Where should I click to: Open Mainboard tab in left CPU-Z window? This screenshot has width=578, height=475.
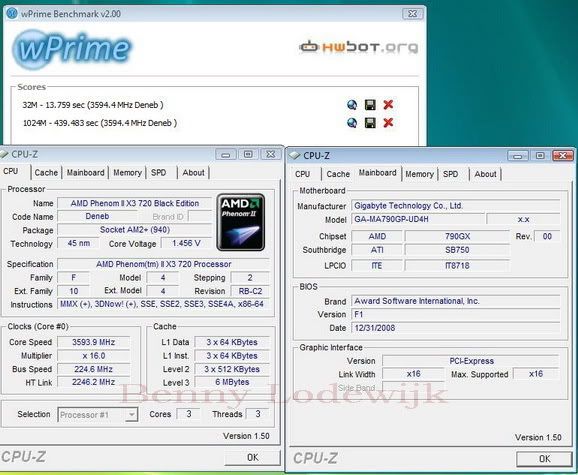click(86, 172)
